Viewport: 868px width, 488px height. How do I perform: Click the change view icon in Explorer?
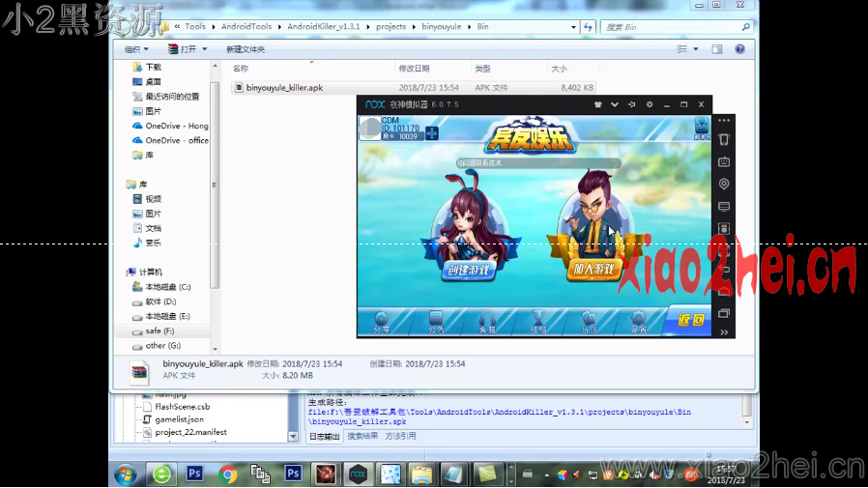click(681, 49)
